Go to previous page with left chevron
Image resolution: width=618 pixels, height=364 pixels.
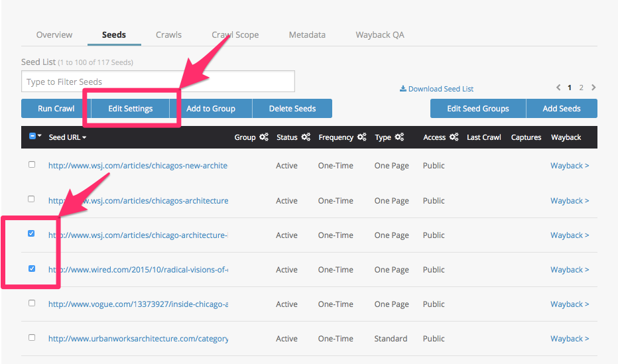(x=558, y=88)
